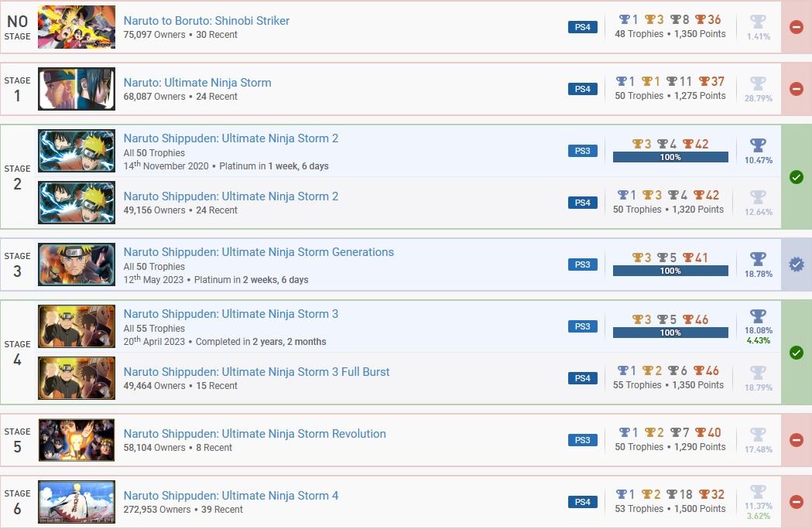The width and height of the screenshot is (812, 529).
Task: Click platinum trophy icon showing 10.47%
Action: click(x=758, y=145)
